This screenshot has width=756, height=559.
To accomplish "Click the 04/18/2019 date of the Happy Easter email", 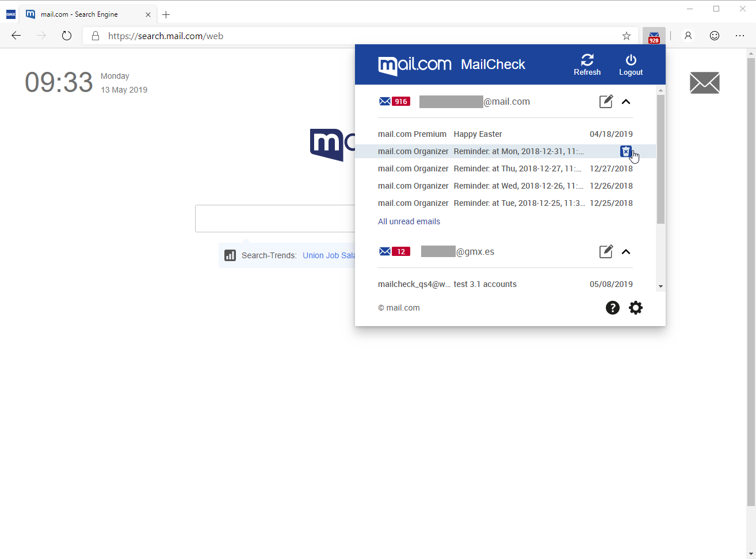I will [x=611, y=134].
